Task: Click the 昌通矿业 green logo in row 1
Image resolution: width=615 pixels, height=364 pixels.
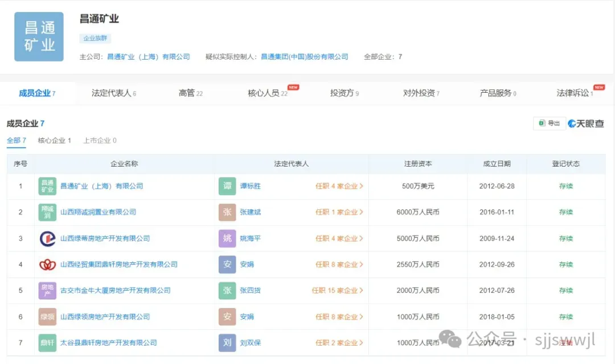Action: click(47, 186)
